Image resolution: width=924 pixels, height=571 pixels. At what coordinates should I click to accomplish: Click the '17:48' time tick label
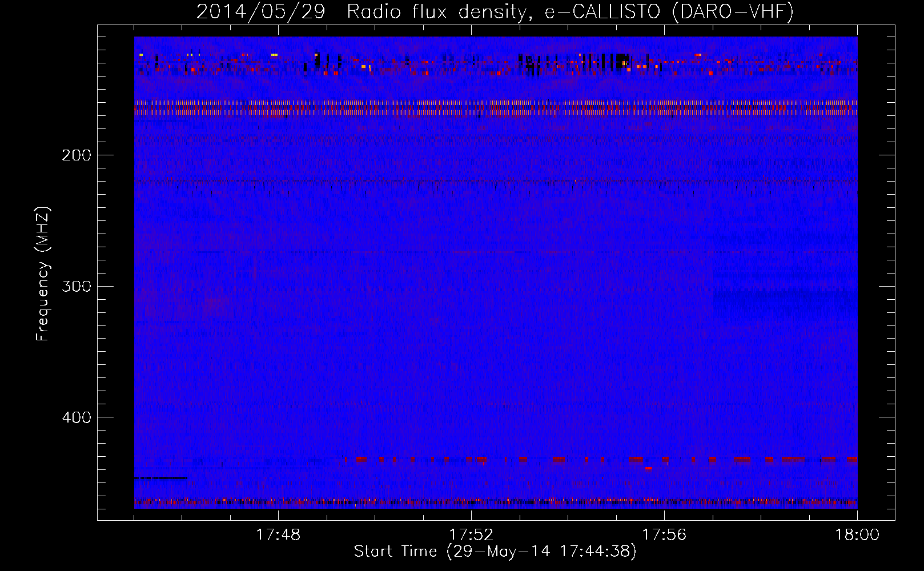278,535
